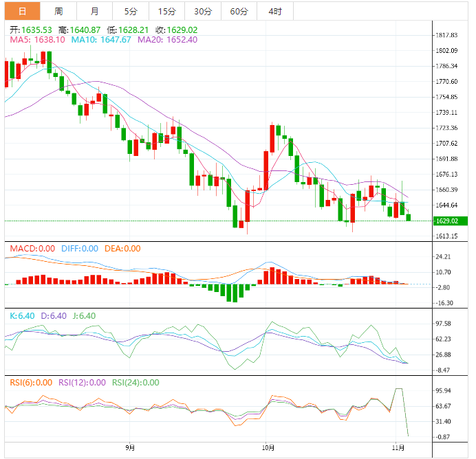Click the 97.58 KDJ axis value
The width and height of the screenshot is (476, 459).
(x=443, y=324)
